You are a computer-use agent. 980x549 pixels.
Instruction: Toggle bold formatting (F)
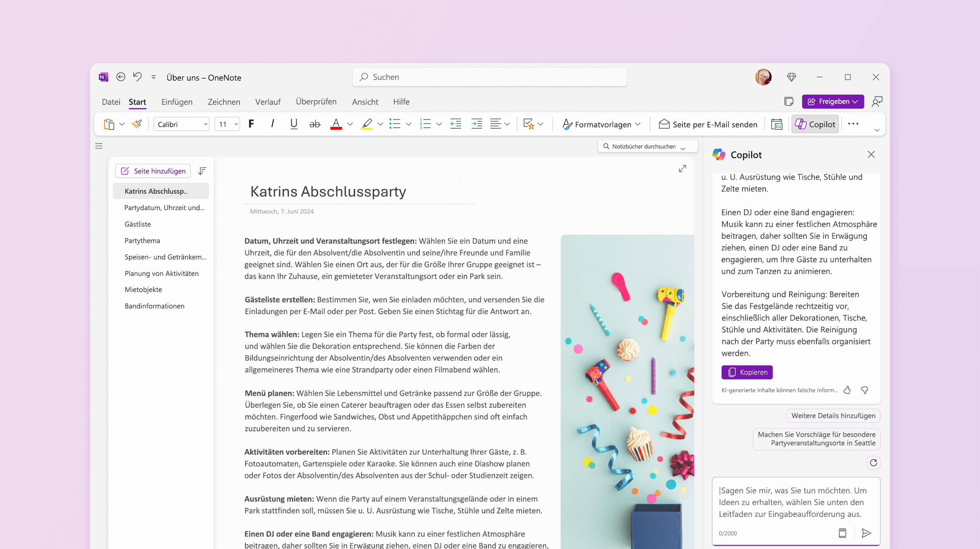click(251, 124)
